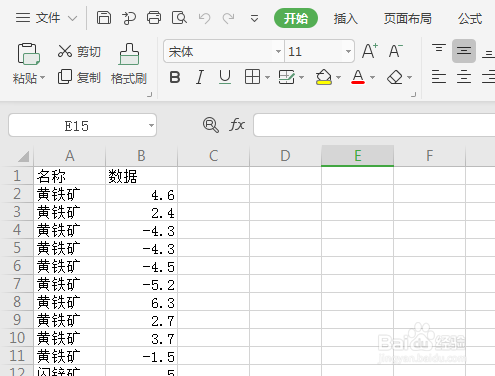495x376 pixels.
Task: Select column E header
Action: pyautogui.click(x=358, y=156)
